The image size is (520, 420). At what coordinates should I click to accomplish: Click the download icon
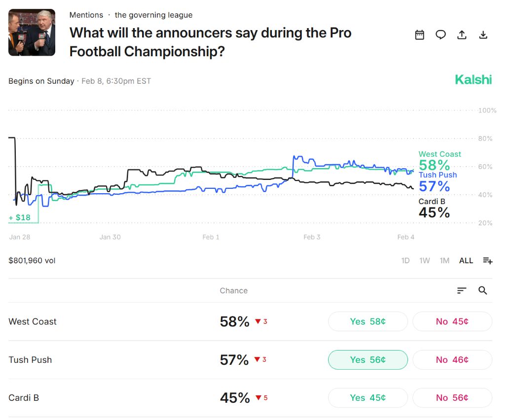(x=483, y=35)
